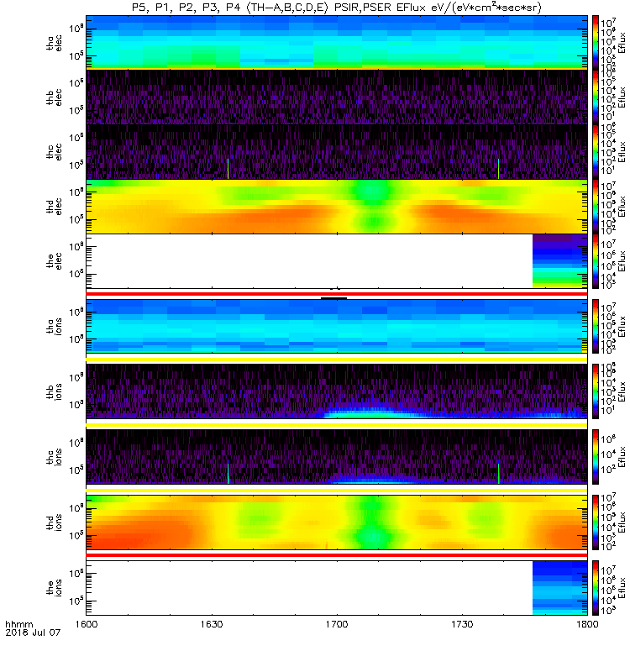630x672 pixels.
Task: Select the color bar beside tha ions panel
Action: (x=596, y=326)
